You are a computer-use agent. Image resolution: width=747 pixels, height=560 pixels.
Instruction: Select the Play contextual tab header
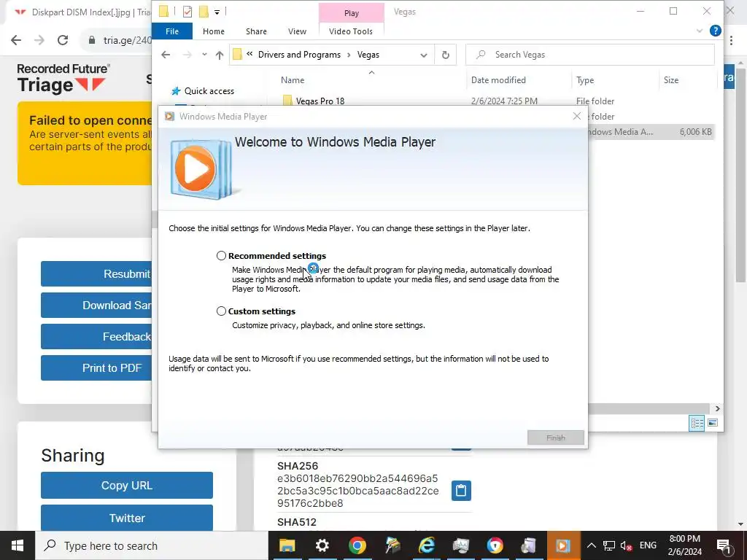tap(352, 13)
